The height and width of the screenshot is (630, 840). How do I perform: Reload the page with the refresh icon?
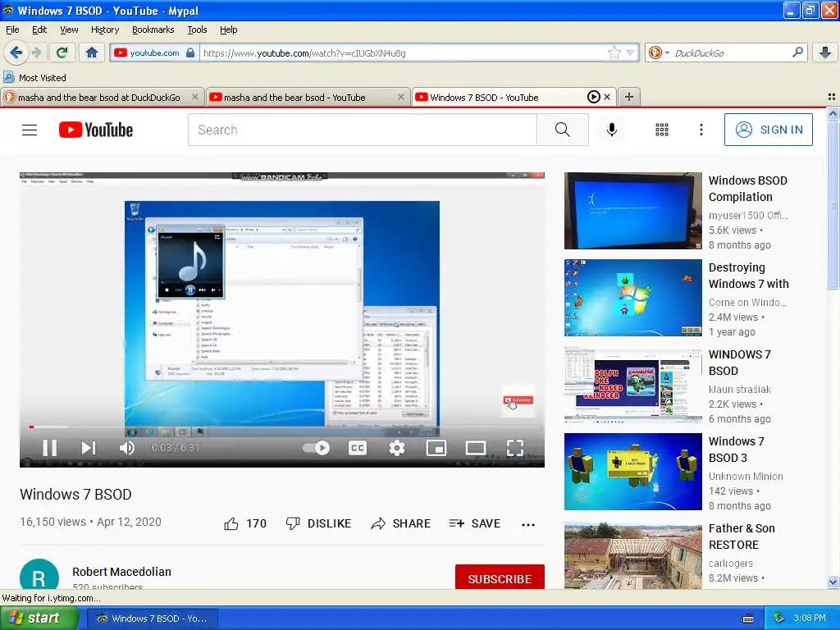(62, 52)
